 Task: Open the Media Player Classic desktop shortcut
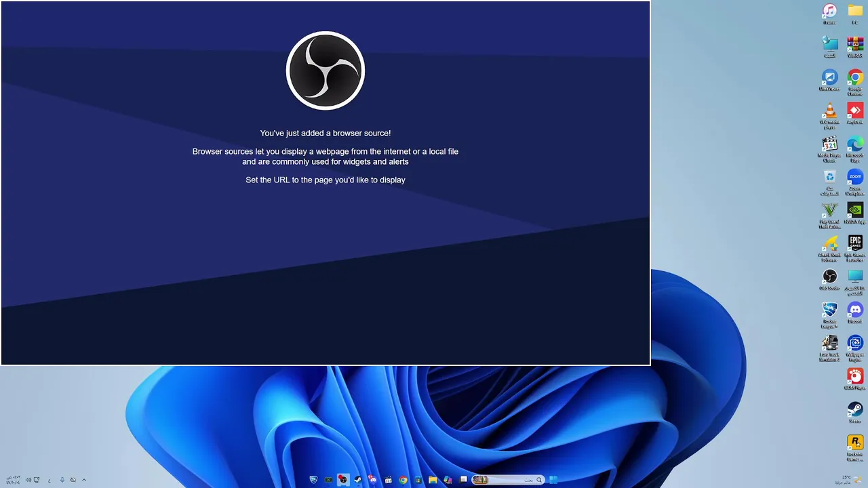pyautogui.click(x=829, y=148)
